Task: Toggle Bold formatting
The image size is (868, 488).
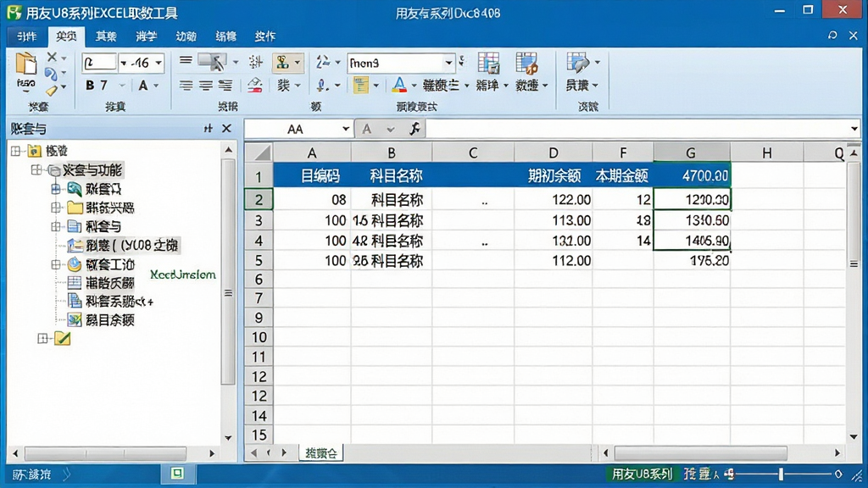Action: pos(90,86)
